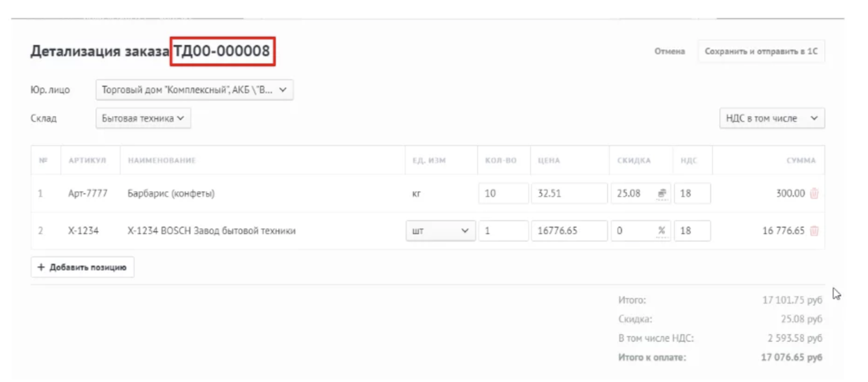Click the Наименование column header
868x382 pixels.
pyautogui.click(x=162, y=161)
